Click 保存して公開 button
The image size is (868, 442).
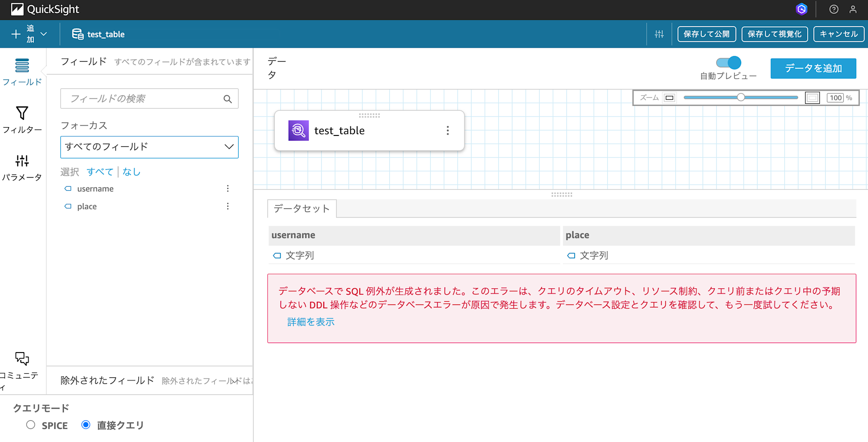707,34
